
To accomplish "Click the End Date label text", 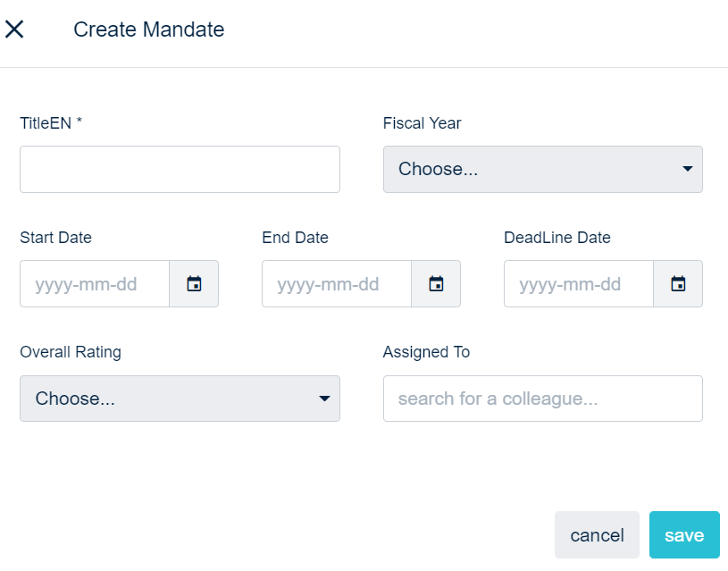I will (295, 238).
